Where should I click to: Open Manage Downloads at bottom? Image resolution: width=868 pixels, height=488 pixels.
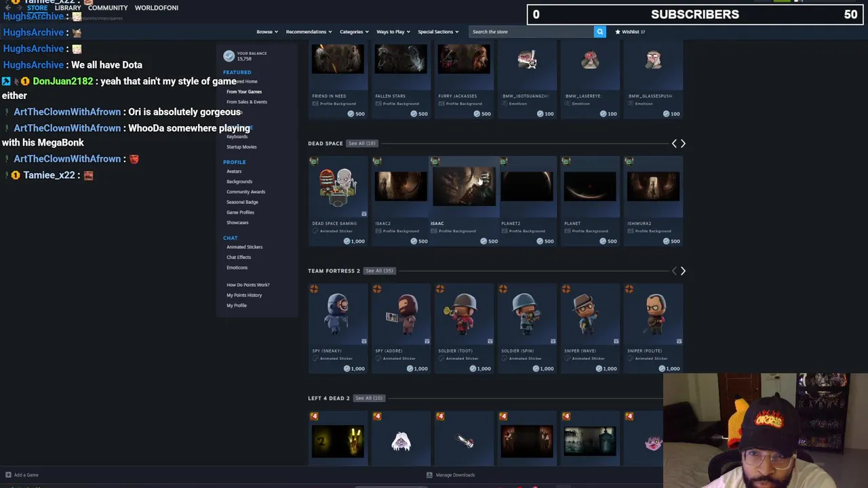tap(451, 475)
